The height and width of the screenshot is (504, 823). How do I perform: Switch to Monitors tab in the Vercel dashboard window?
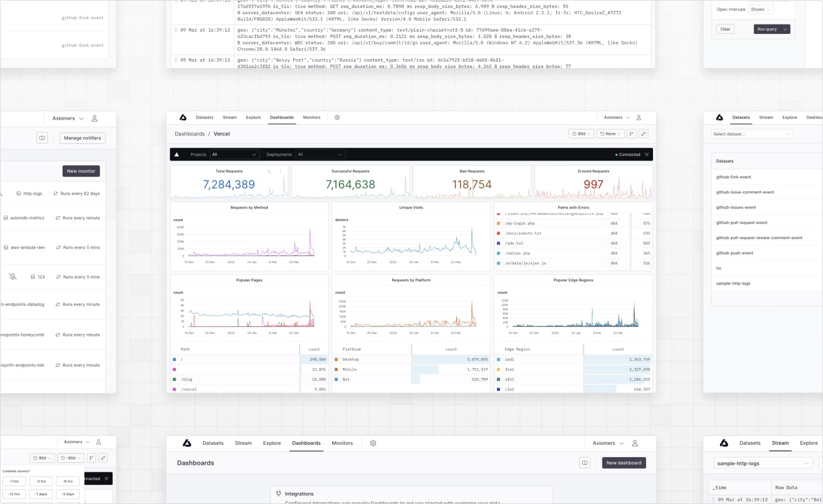312,117
